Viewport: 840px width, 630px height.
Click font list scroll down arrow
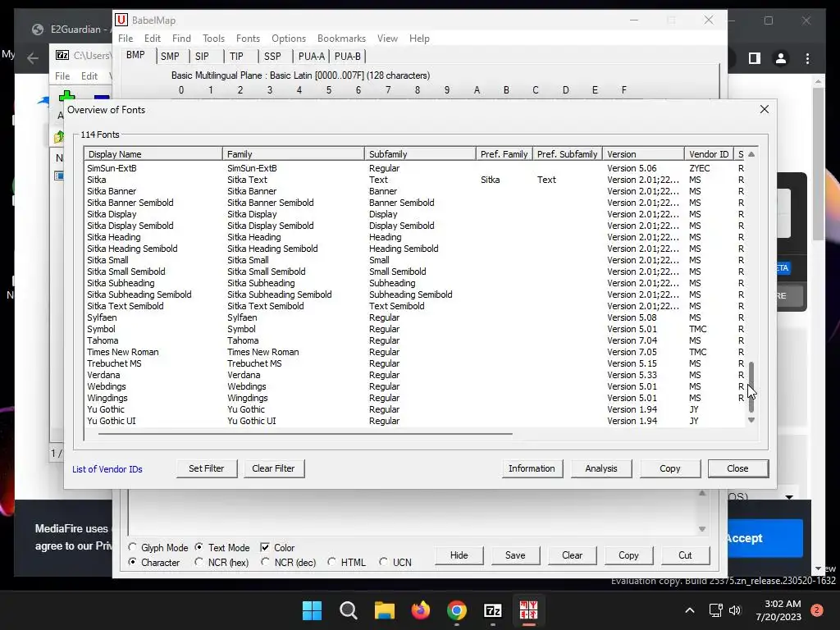tap(751, 421)
